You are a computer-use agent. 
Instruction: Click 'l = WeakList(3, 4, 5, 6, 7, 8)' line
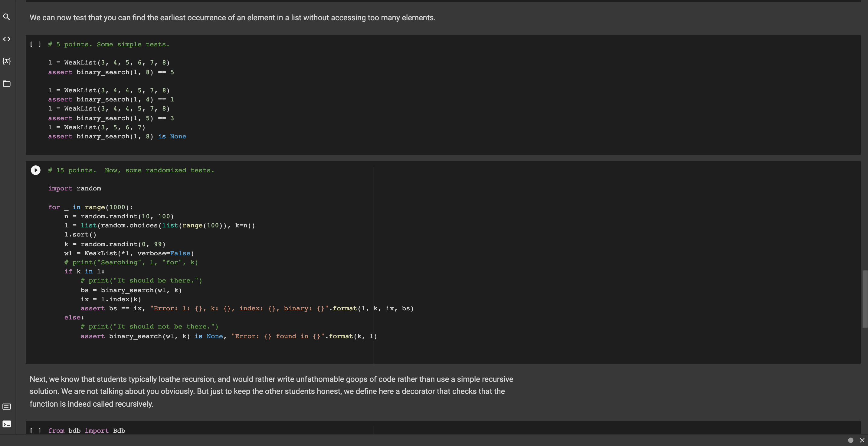(x=109, y=63)
